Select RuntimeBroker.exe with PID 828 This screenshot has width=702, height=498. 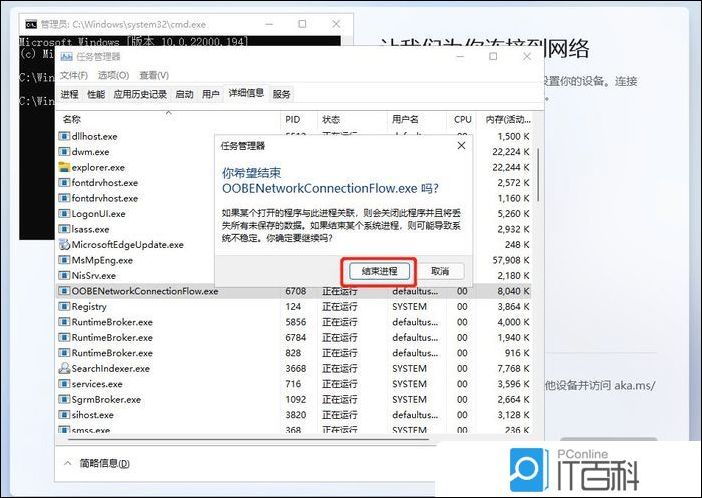pos(295,353)
